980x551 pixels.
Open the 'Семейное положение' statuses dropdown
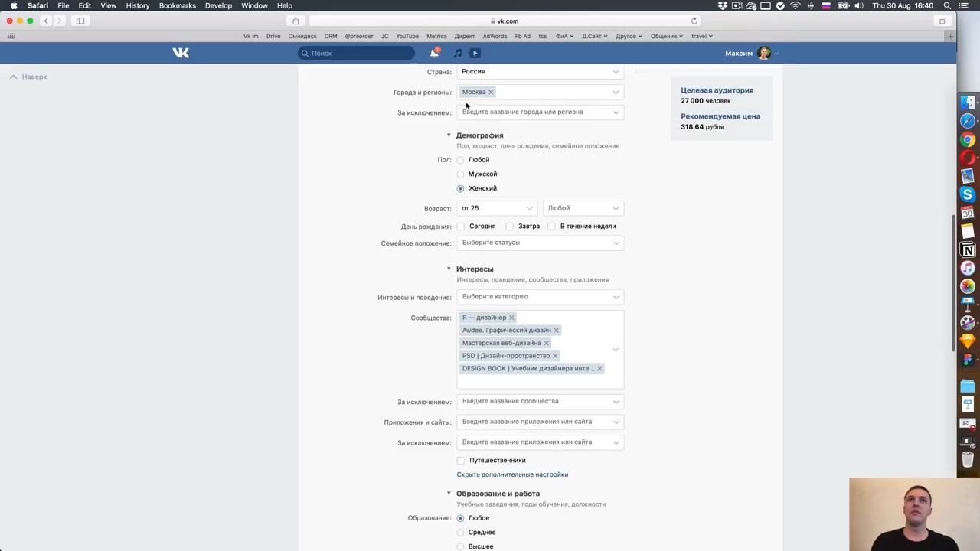coord(540,243)
